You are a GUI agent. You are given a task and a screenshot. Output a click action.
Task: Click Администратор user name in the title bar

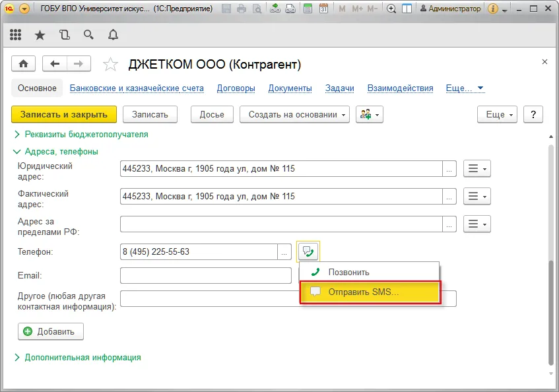click(x=451, y=9)
